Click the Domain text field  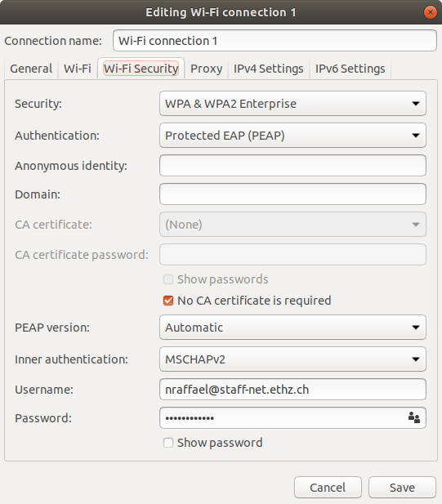(x=292, y=194)
